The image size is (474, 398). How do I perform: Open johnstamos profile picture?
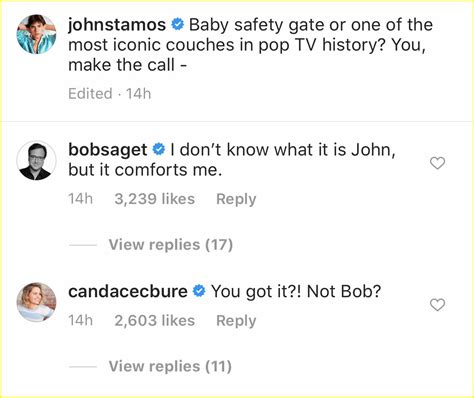36,34
